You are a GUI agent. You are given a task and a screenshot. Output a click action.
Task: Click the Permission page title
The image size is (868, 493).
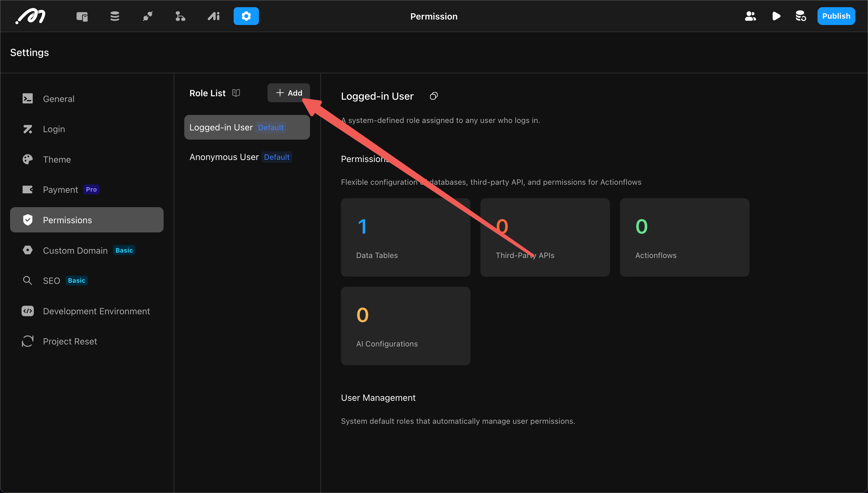pos(434,16)
